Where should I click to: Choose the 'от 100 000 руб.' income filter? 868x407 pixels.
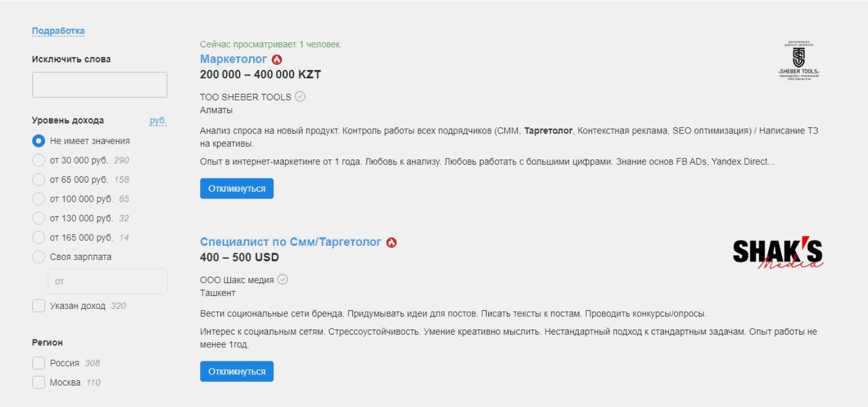tap(38, 199)
